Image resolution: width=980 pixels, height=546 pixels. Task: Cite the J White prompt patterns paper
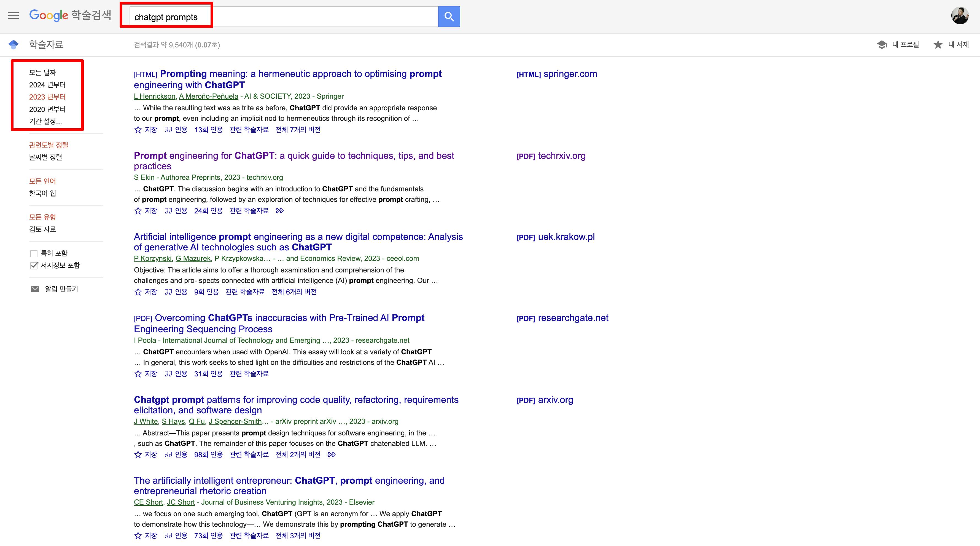click(176, 455)
